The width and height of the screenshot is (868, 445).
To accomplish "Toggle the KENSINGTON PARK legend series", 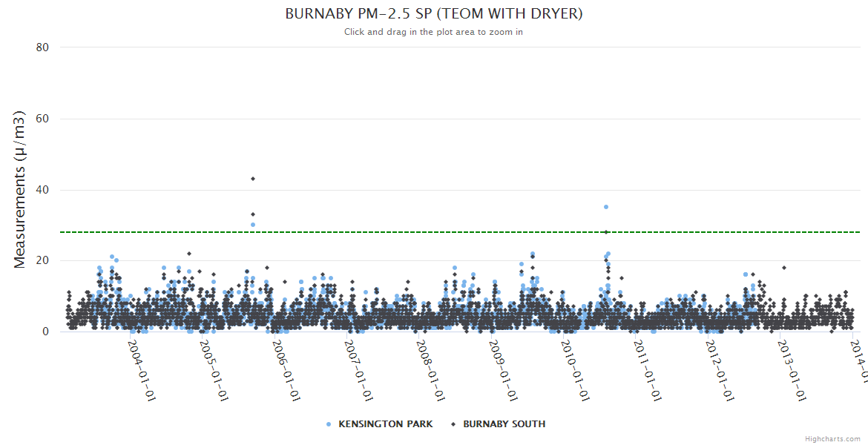I will tap(384, 424).
